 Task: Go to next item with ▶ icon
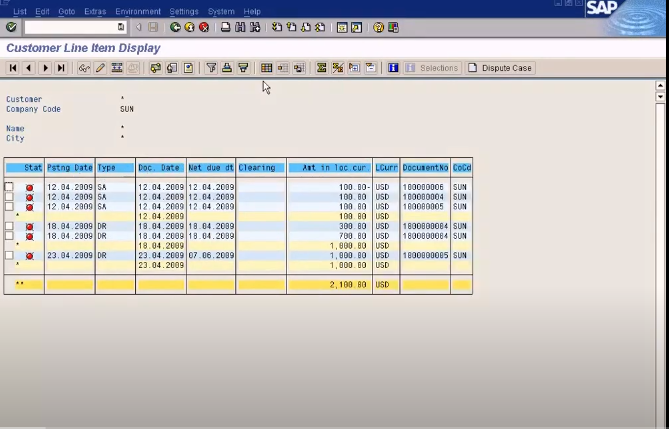[x=45, y=68]
